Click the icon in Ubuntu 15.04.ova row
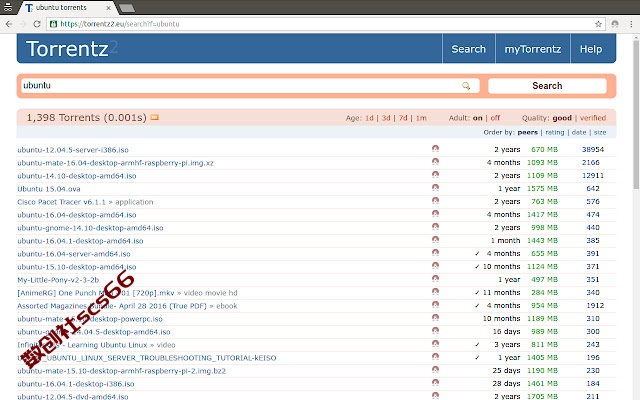The height and width of the screenshot is (400, 640). click(x=436, y=188)
